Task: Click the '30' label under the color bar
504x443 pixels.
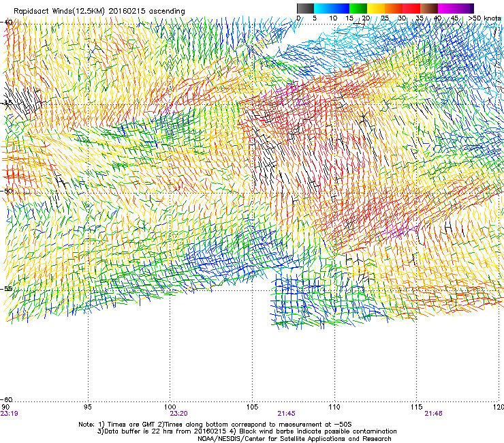Action: [402, 18]
